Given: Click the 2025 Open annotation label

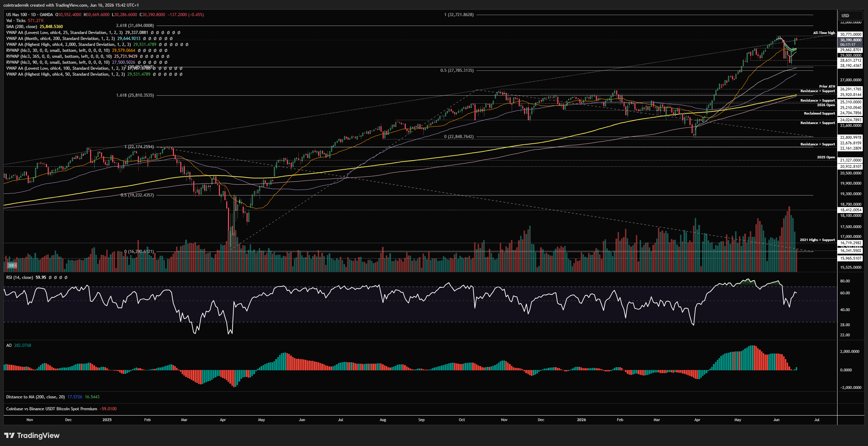Looking at the screenshot, I should [826, 157].
